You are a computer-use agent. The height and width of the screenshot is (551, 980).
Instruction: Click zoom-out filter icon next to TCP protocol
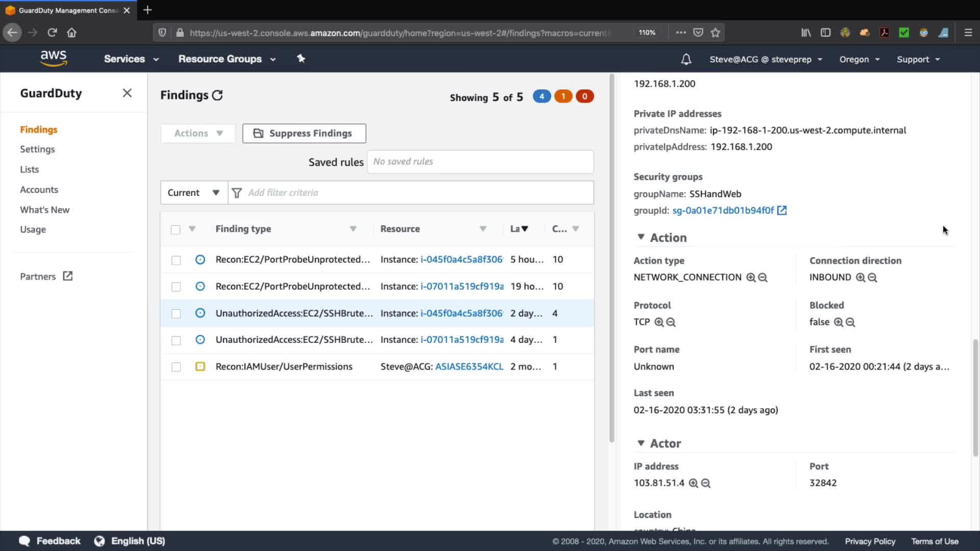[671, 322]
